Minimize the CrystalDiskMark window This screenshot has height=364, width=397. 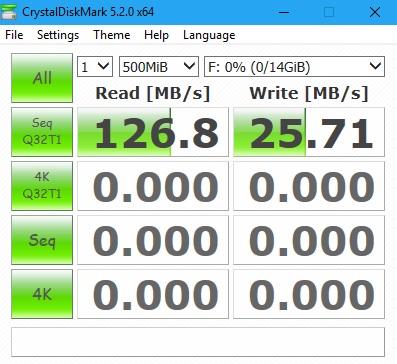pos(284,12)
